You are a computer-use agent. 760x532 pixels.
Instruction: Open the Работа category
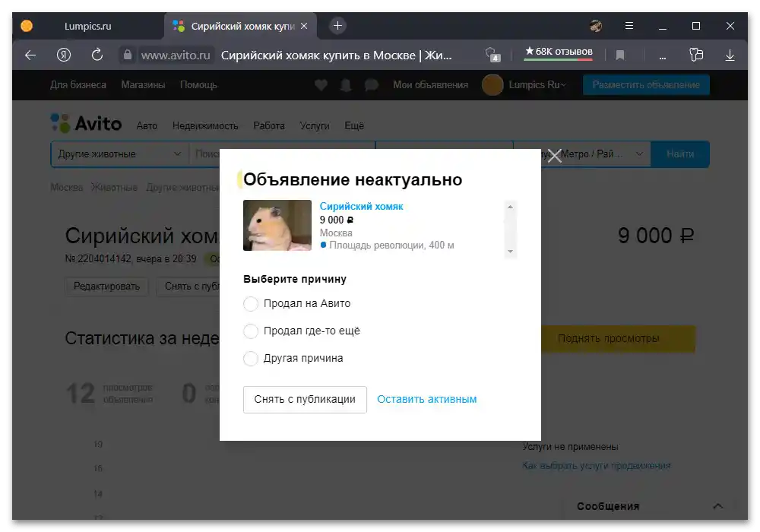pyautogui.click(x=269, y=126)
